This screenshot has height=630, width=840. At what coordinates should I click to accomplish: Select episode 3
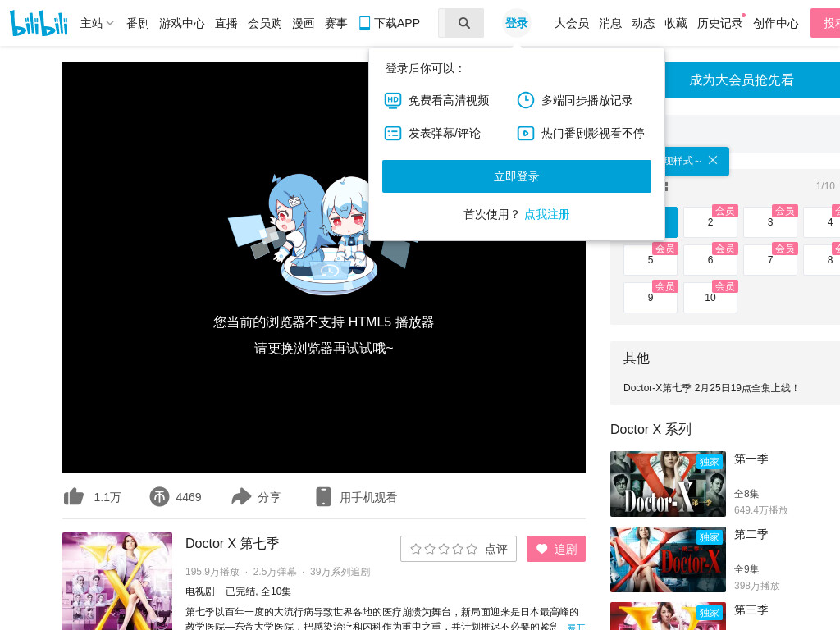click(769, 221)
